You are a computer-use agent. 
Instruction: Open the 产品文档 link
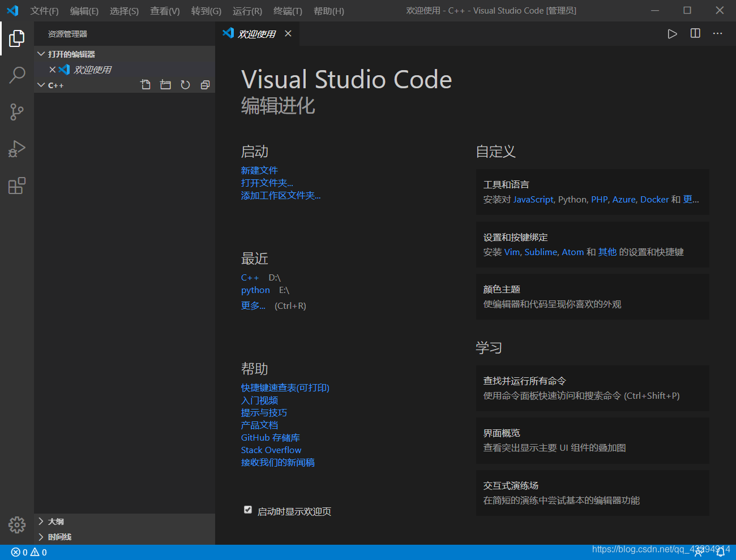click(259, 425)
